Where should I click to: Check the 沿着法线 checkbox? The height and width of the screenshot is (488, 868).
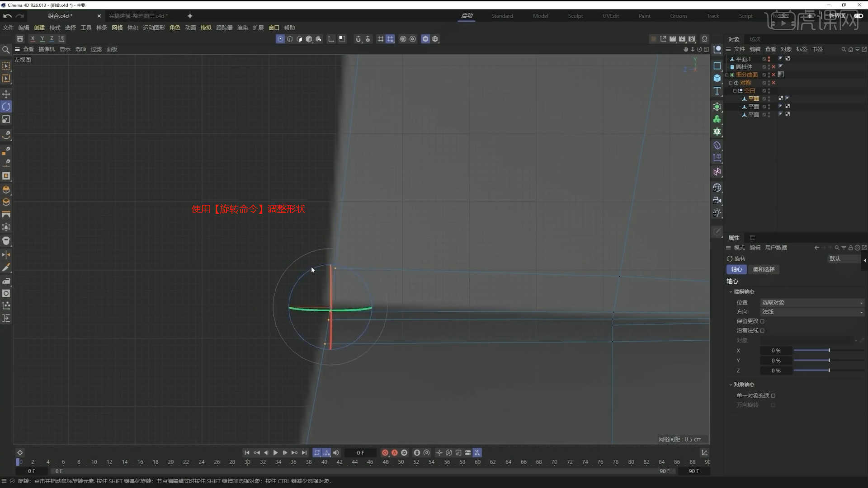click(762, 331)
